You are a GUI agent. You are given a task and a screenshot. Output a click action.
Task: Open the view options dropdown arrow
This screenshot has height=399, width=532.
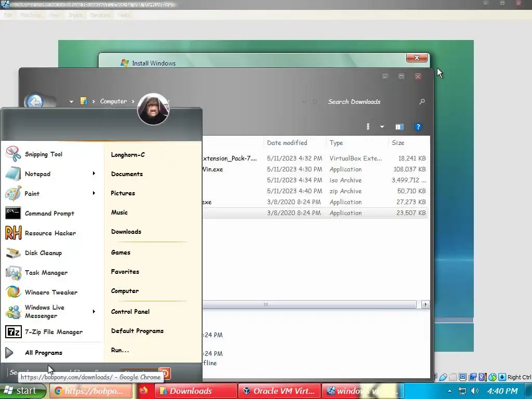coord(382,127)
